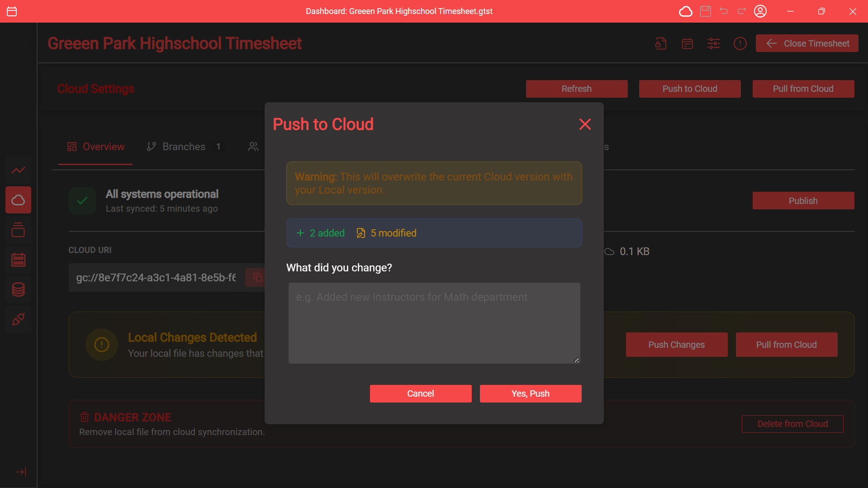Open the locked file icon in the header
This screenshot has width=868, height=488.
pos(660,43)
